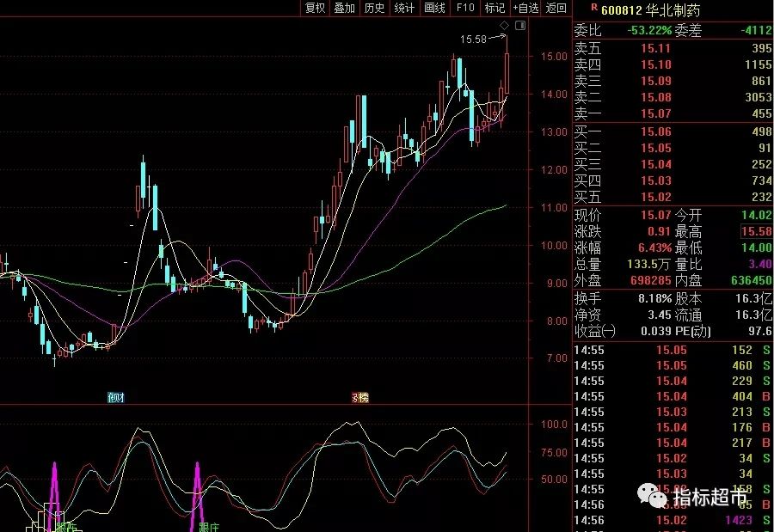Screen dimensions: 774x532
Task: Select the 卖三 ask price 15.09
Action: coord(655,81)
